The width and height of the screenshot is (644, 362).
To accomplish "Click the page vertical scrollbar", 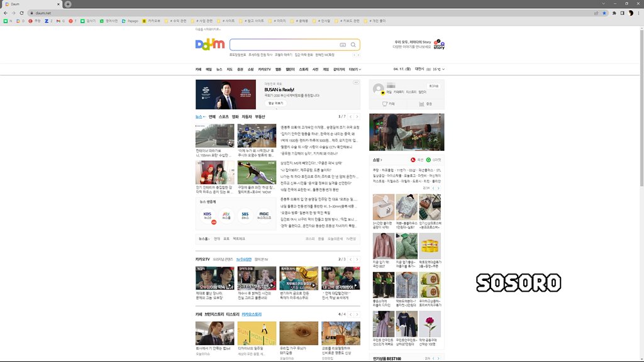I will pos(641,107).
